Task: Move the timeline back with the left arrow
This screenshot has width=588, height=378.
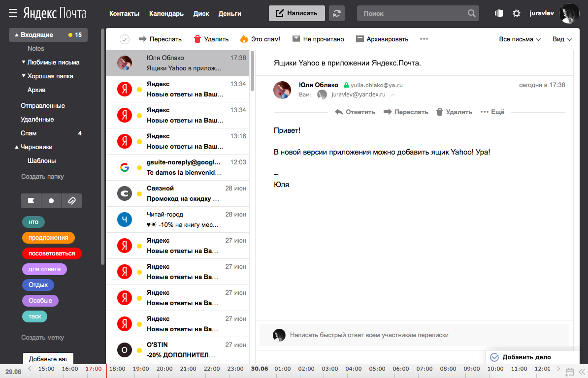Action: (x=30, y=369)
